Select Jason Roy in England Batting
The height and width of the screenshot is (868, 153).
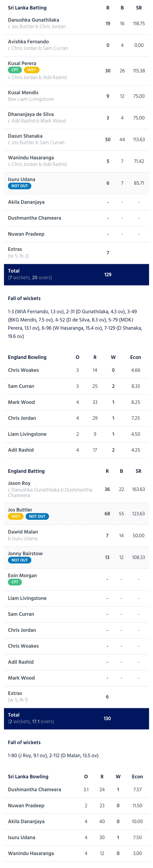click(76, 489)
